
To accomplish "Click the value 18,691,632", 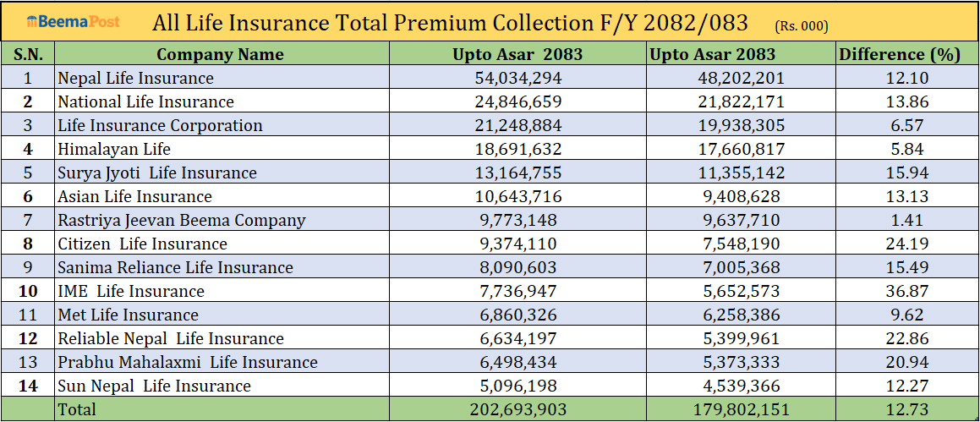I will [x=517, y=150].
